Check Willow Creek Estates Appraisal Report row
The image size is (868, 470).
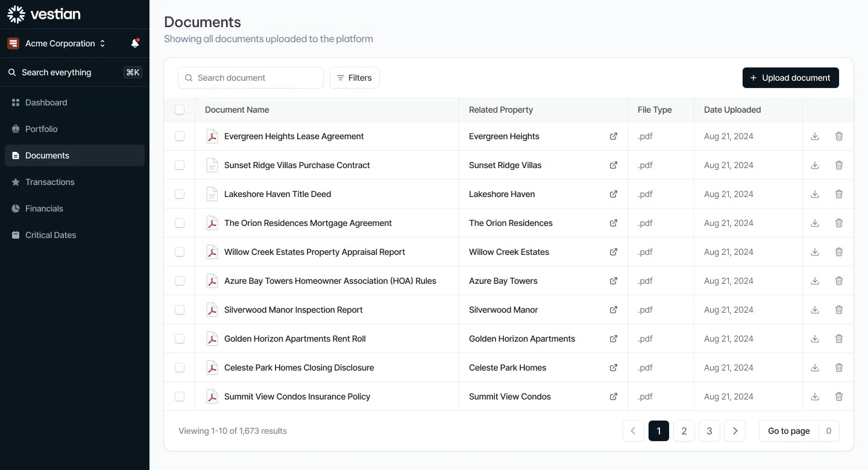(x=180, y=252)
